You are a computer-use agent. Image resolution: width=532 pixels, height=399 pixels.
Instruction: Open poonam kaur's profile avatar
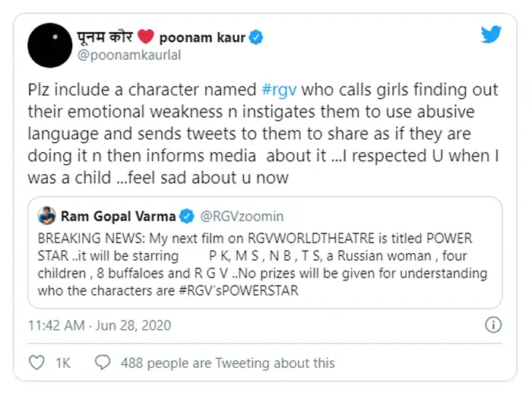click(50, 45)
